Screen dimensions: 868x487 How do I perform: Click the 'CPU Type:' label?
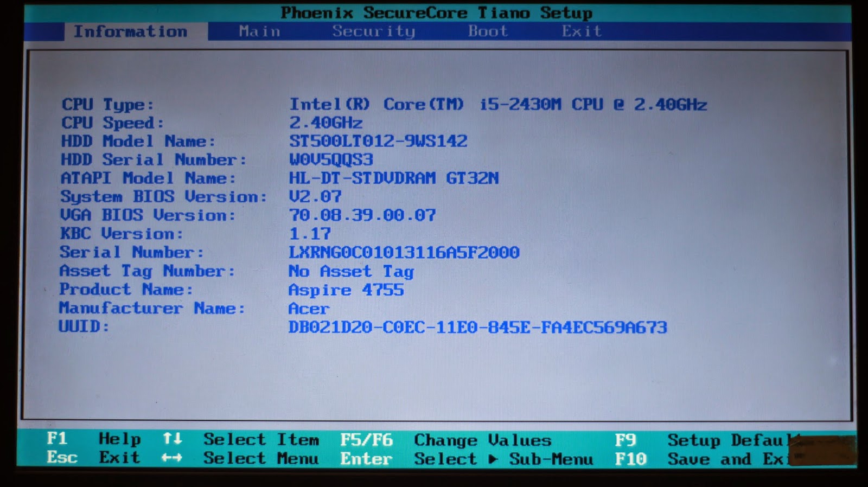pyautogui.click(x=107, y=104)
